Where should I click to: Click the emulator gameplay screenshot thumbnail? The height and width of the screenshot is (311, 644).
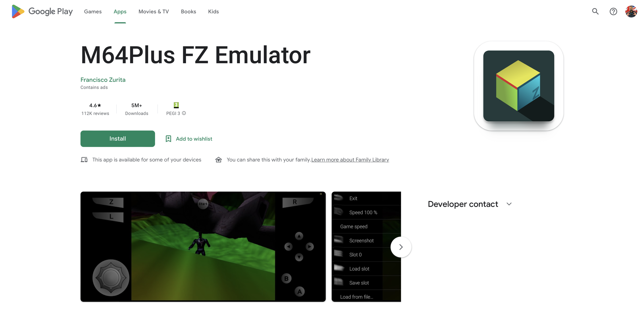203,246
